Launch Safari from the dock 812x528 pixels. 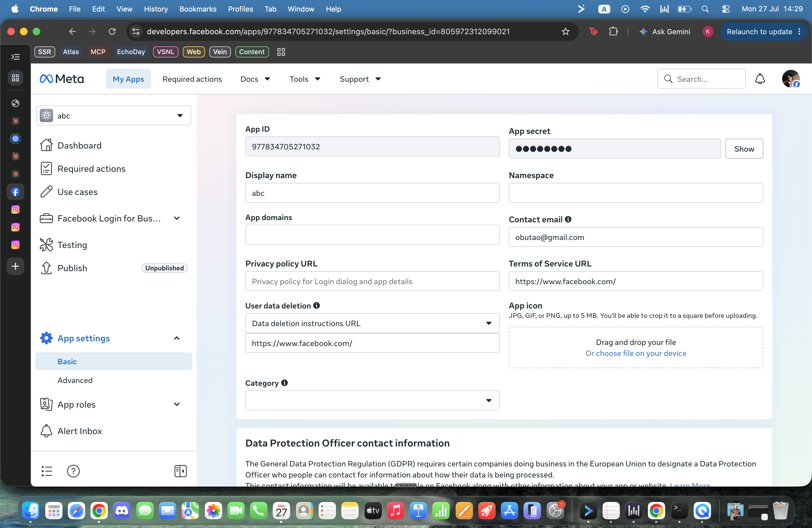pos(76,511)
